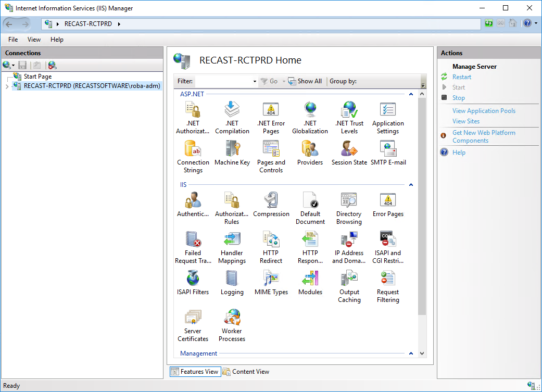Screen dimensions: 542x392
Task: Expand the RECAST-RCTPRD server tree node
Action: (7, 86)
